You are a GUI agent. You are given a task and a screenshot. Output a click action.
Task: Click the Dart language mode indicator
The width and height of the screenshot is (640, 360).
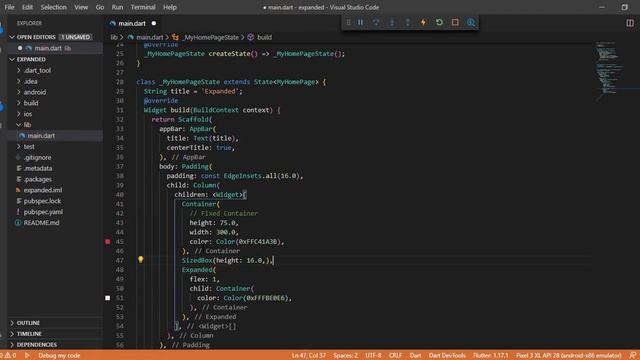point(416,356)
